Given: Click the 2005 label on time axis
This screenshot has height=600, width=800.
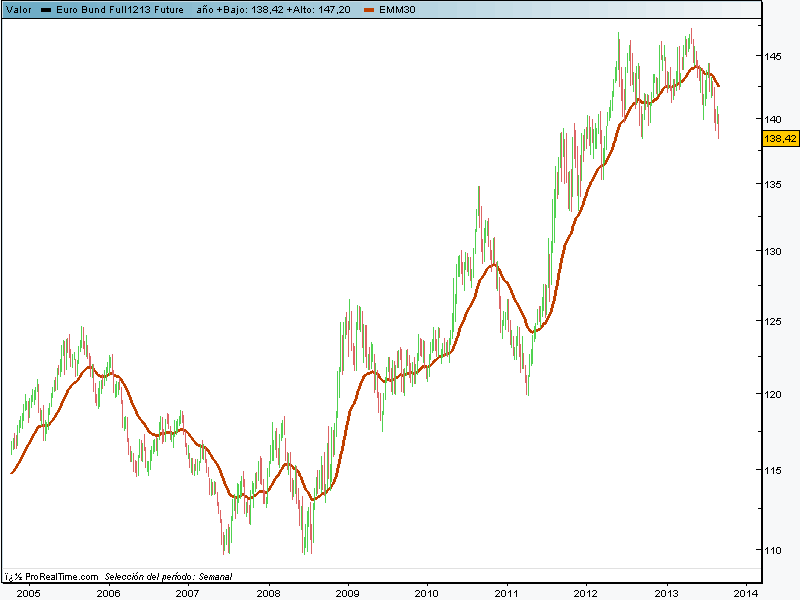Looking at the screenshot, I should pos(28,592).
